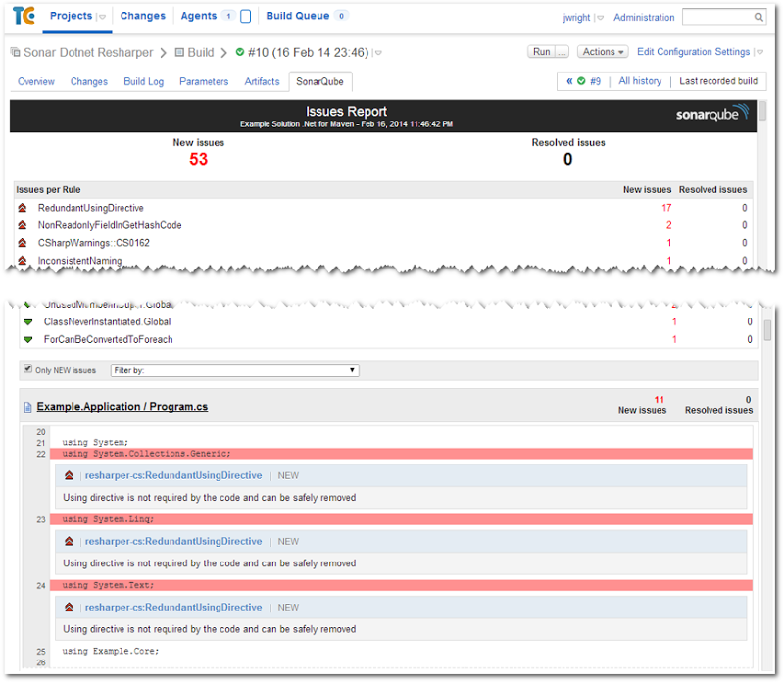The width and height of the screenshot is (784, 684).
Task: Click severity icon beside RedundantUsingDirective rule row
Action: (23, 208)
